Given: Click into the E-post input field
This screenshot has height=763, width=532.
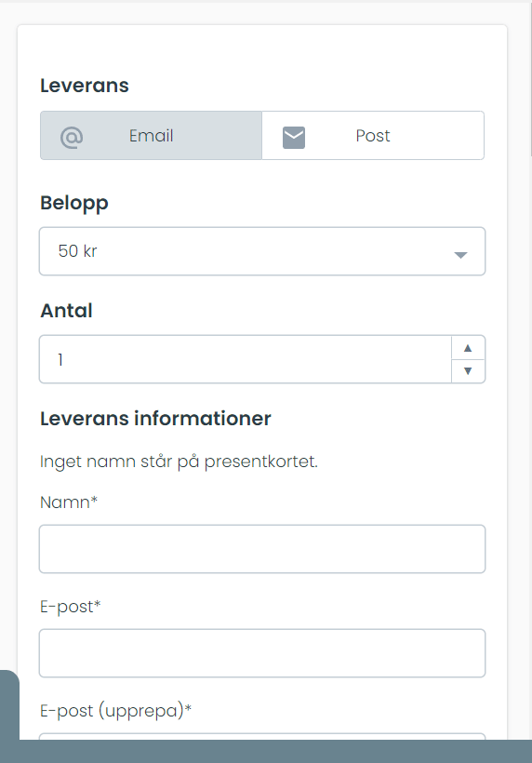Looking at the screenshot, I should click(x=262, y=653).
